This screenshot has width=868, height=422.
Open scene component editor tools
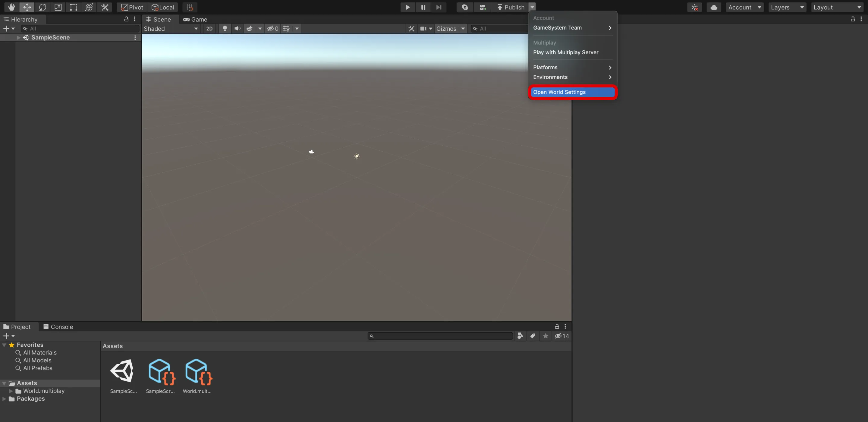pyautogui.click(x=411, y=29)
